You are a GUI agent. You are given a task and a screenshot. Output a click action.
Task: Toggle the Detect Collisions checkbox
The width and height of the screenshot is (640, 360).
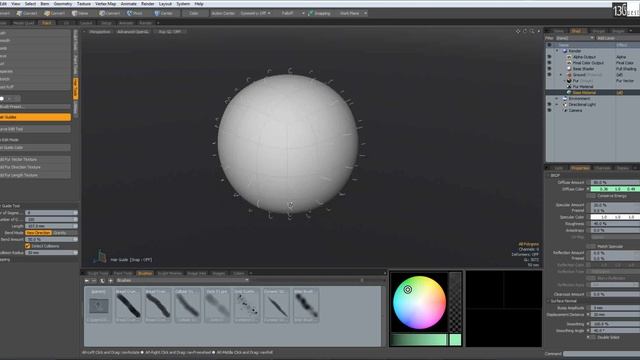coord(27,246)
